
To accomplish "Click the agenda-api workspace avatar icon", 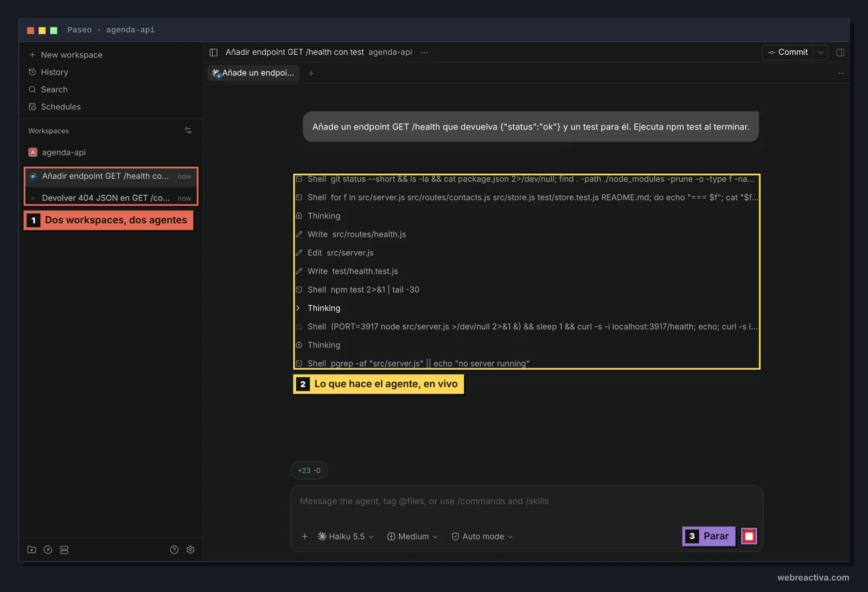I will (33, 152).
